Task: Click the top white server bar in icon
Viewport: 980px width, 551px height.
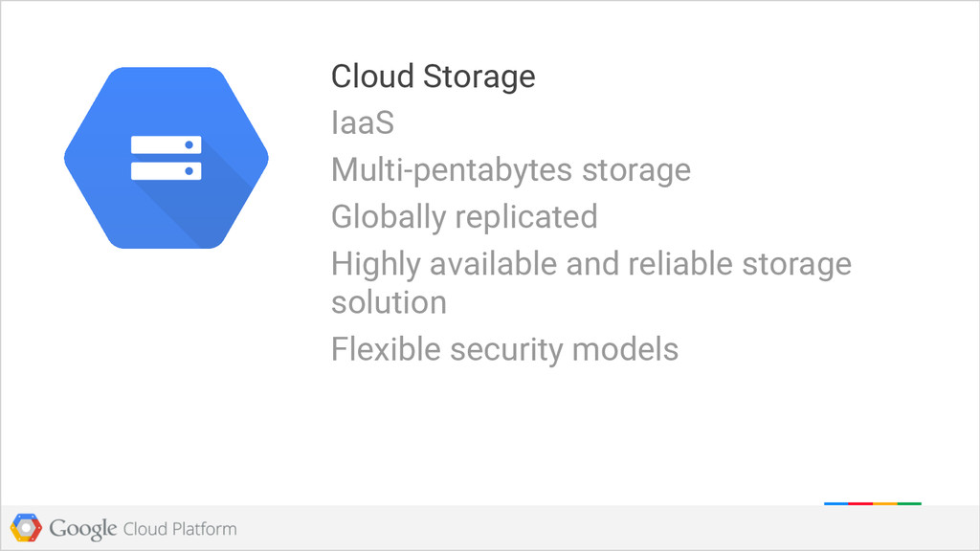Action: (x=167, y=144)
